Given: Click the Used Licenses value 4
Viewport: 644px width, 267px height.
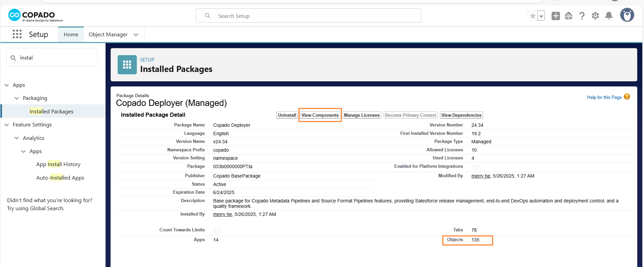Looking at the screenshot, I should (473, 158).
